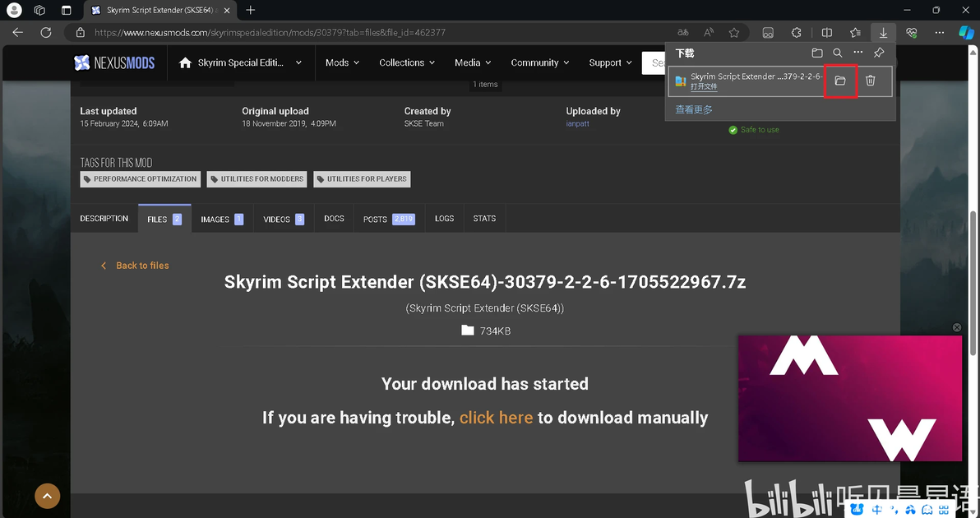Select the FILES tab

164,219
